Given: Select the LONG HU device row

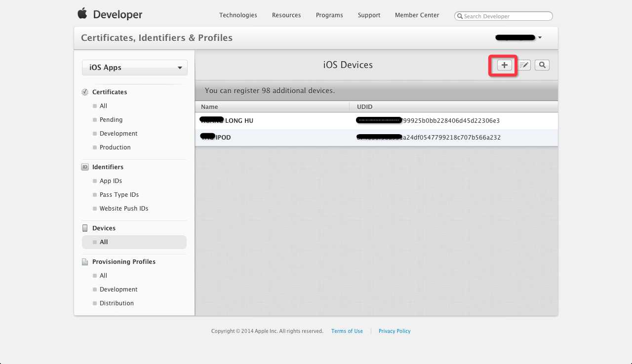Looking at the screenshot, I should pos(376,121).
